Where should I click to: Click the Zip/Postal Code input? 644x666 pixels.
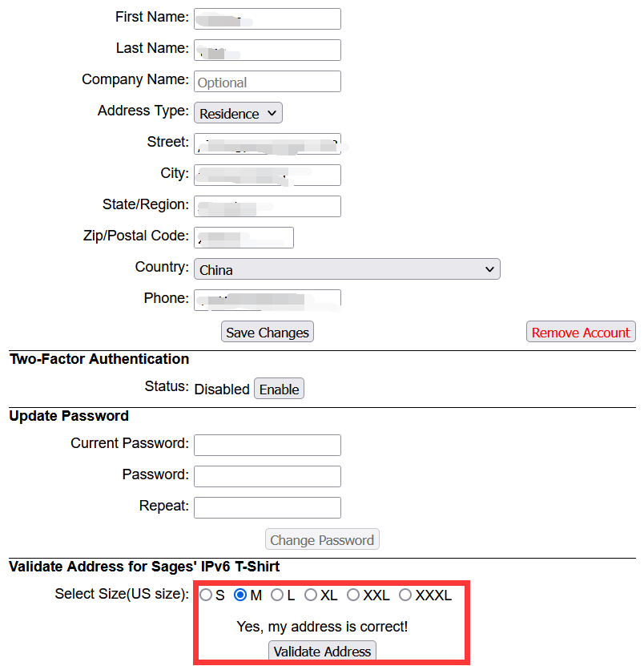tap(244, 237)
